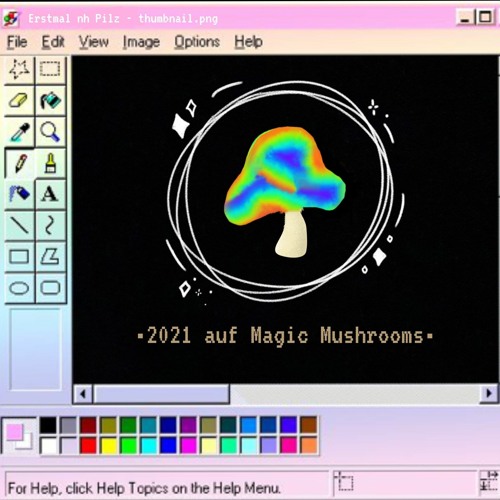Screen dimensions: 500x500
Task: Choose the Brush tool
Action: [x=50, y=163]
